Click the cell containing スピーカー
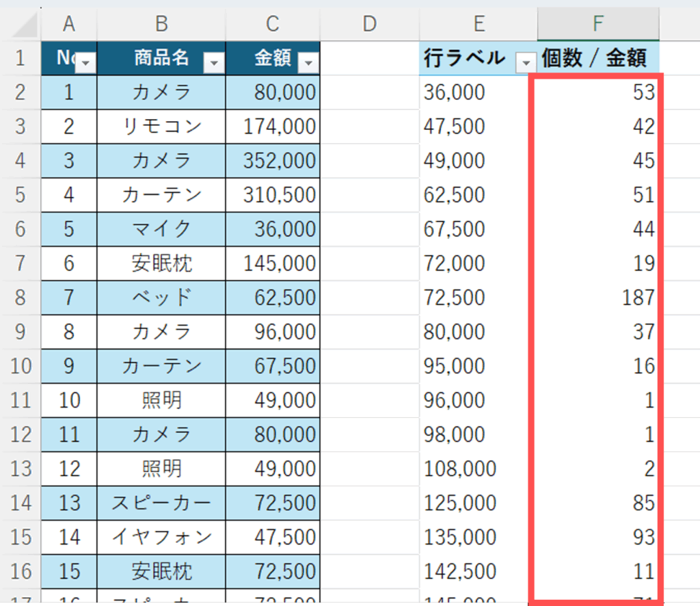This screenshot has height=606, width=700. point(161,503)
